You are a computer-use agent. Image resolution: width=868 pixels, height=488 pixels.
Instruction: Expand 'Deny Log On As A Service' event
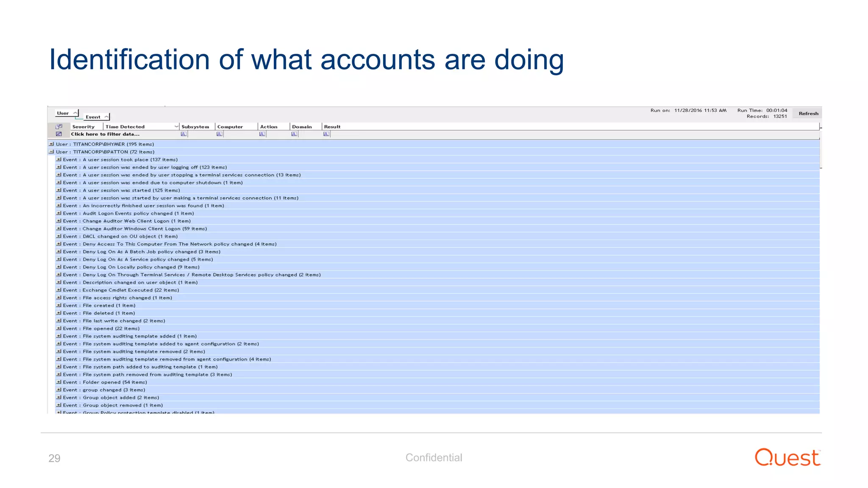(59, 259)
